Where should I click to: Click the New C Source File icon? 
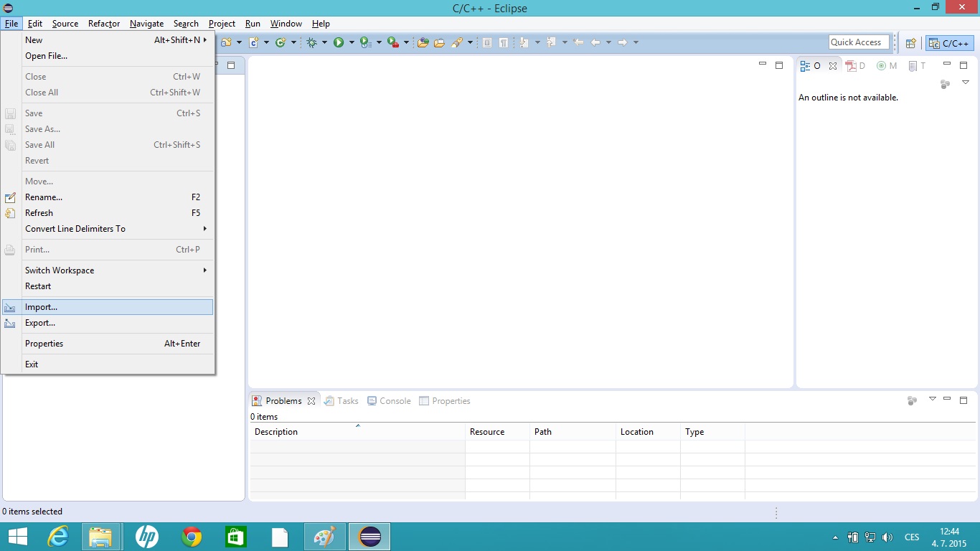click(254, 43)
